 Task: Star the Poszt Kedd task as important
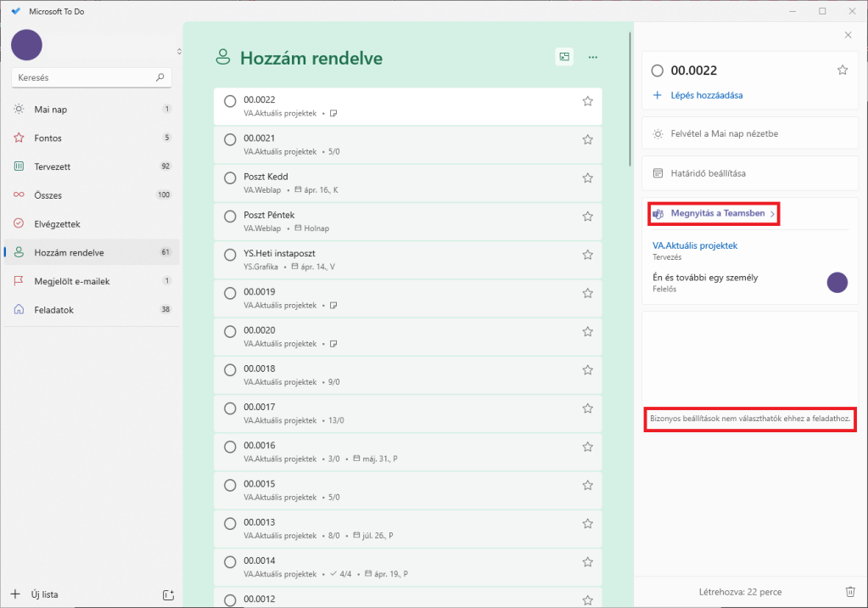tap(587, 178)
